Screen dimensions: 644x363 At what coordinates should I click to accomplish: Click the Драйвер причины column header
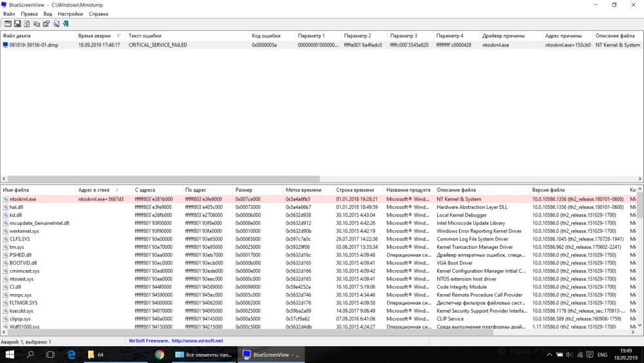[x=511, y=35]
